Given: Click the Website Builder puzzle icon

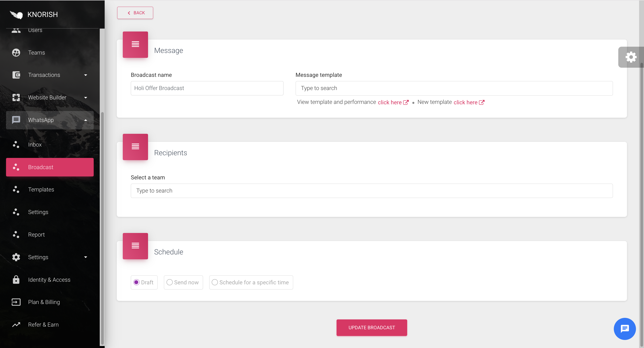Looking at the screenshot, I should [x=16, y=97].
